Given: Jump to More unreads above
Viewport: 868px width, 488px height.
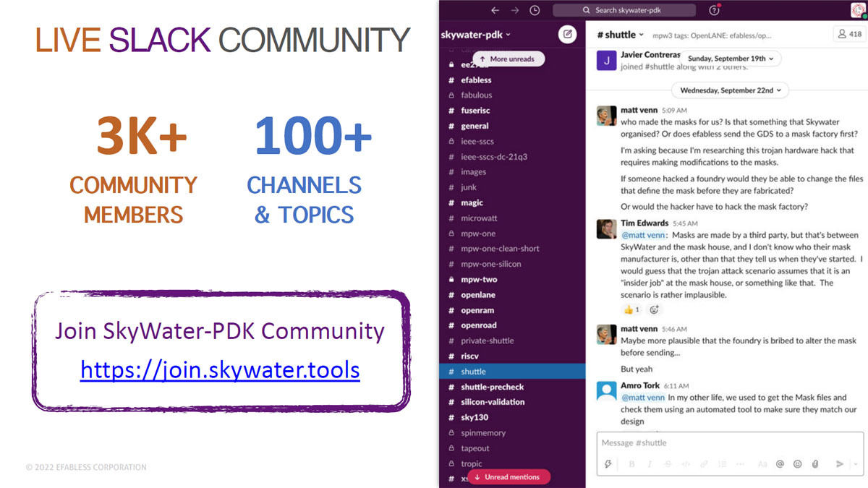Looking at the screenshot, I should click(x=508, y=59).
